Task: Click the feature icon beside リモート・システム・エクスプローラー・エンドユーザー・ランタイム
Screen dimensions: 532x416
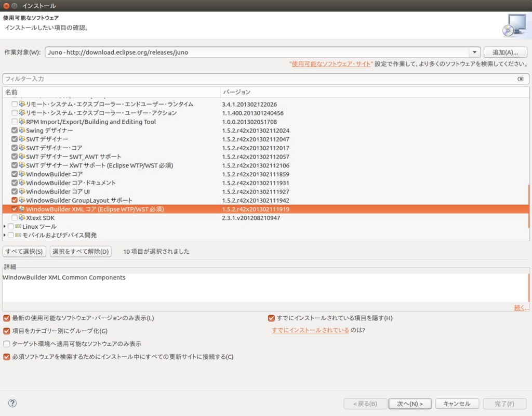Action: 22,104
